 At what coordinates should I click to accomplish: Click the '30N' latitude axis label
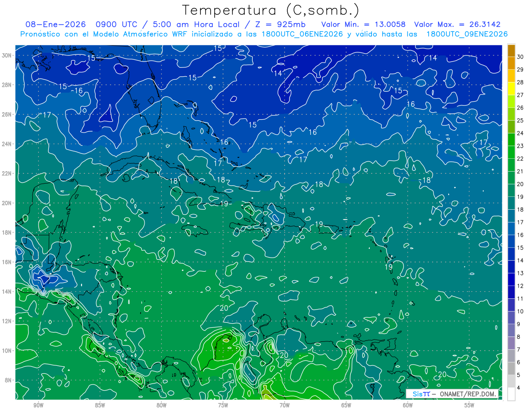pos(7,55)
